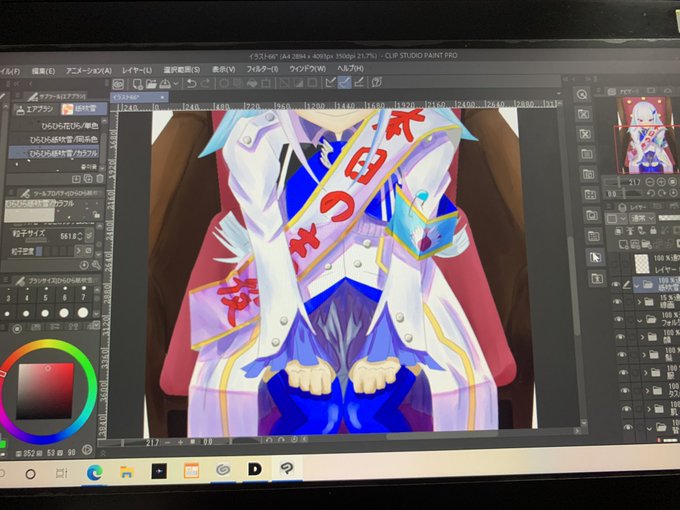Click the Invert selection icon

[x=298, y=82]
